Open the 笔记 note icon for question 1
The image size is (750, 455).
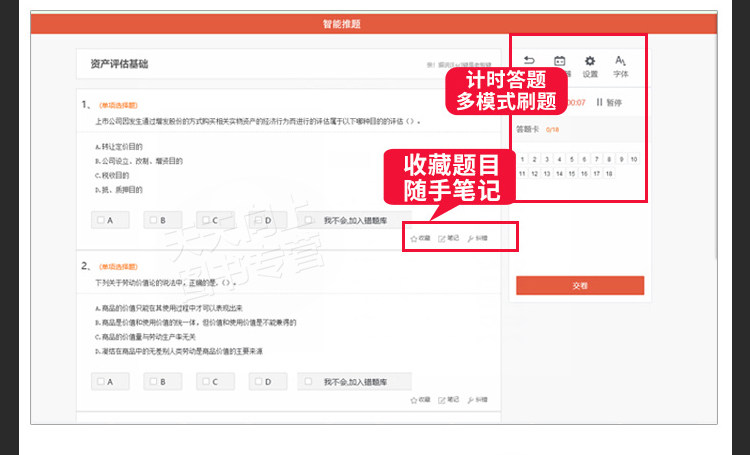[x=449, y=238]
